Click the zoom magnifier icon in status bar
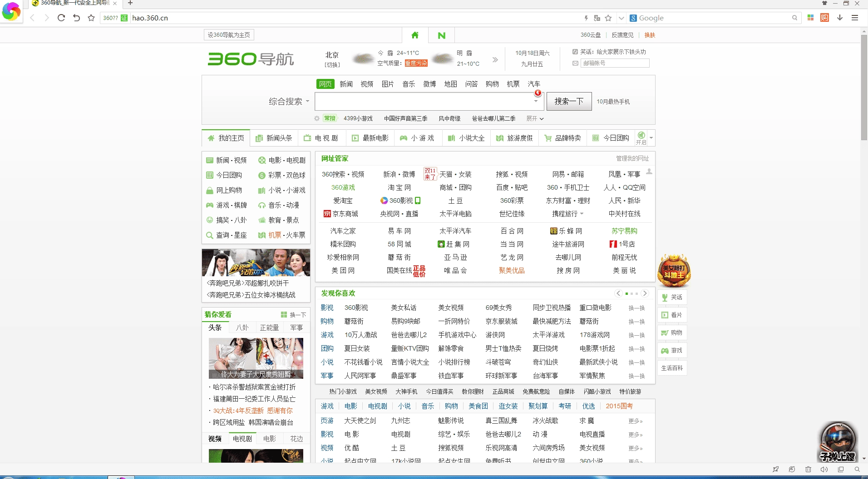 pyautogui.click(x=857, y=469)
